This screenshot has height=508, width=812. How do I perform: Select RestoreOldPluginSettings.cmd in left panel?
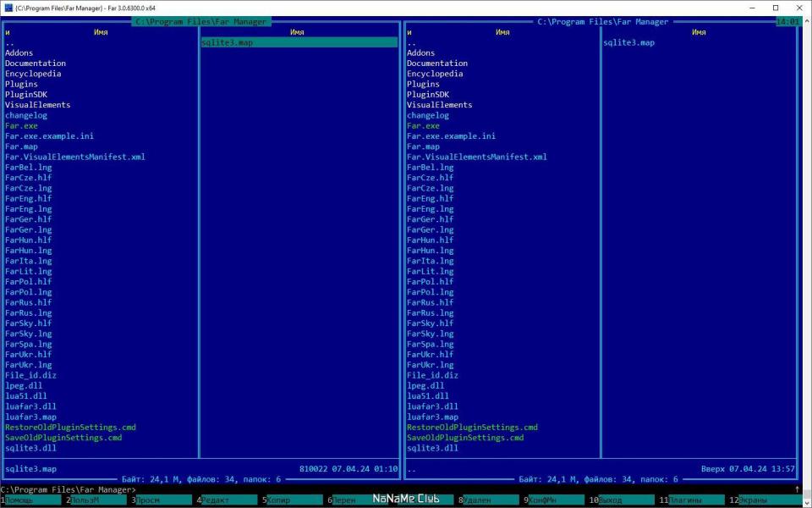click(70, 427)
